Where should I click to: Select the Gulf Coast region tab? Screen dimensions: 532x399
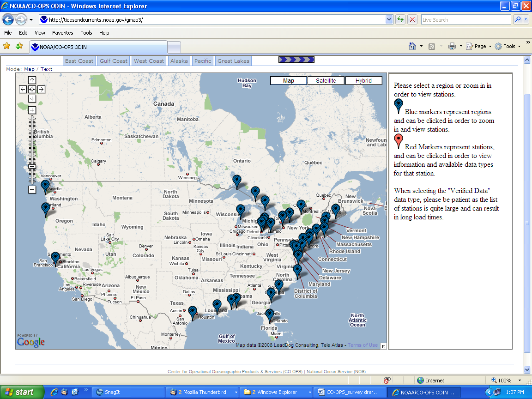pyautogui.click(x=113, y=61)
